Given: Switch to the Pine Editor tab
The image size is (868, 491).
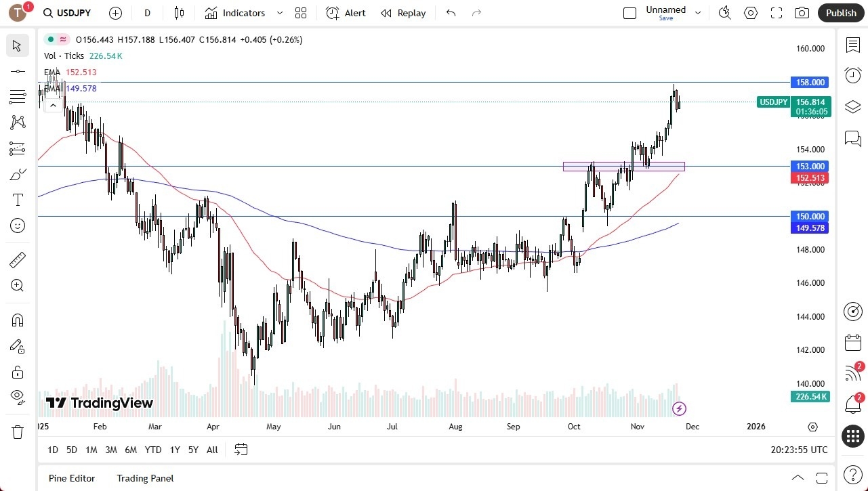Looking at the screenshot, I should click(x=71, y=478).
